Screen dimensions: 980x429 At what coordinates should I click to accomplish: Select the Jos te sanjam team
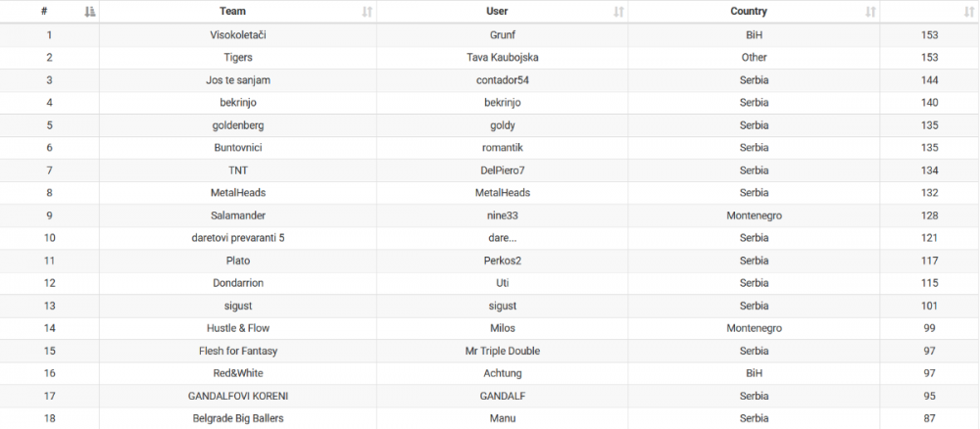click(238, 80)
